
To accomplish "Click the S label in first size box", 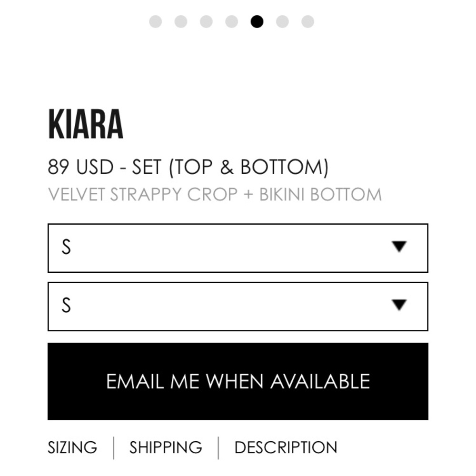I will click(x=66, y=247).
